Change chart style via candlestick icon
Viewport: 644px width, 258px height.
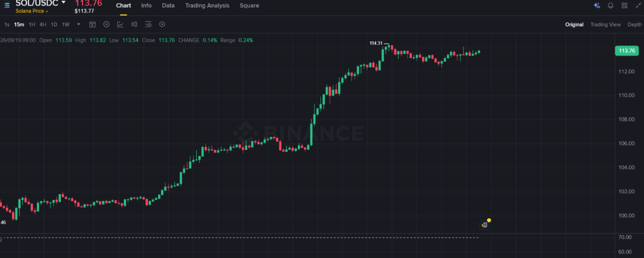pos(134,24)
